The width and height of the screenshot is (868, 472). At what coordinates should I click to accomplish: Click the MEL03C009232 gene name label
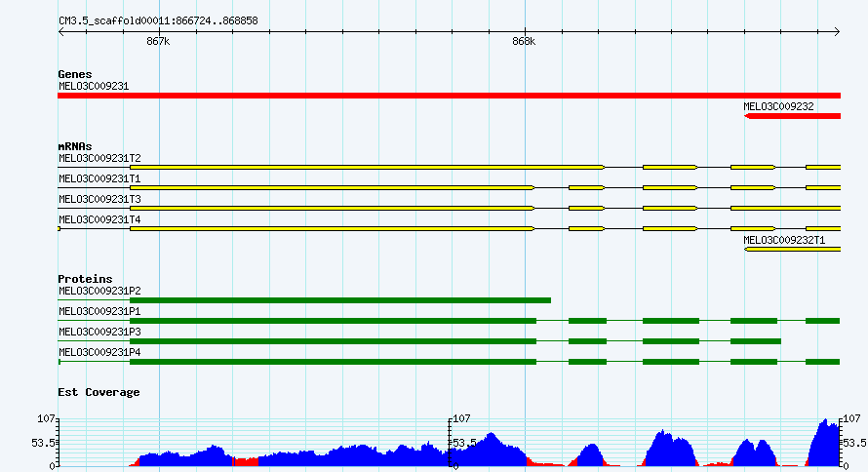tap(778, 107)
